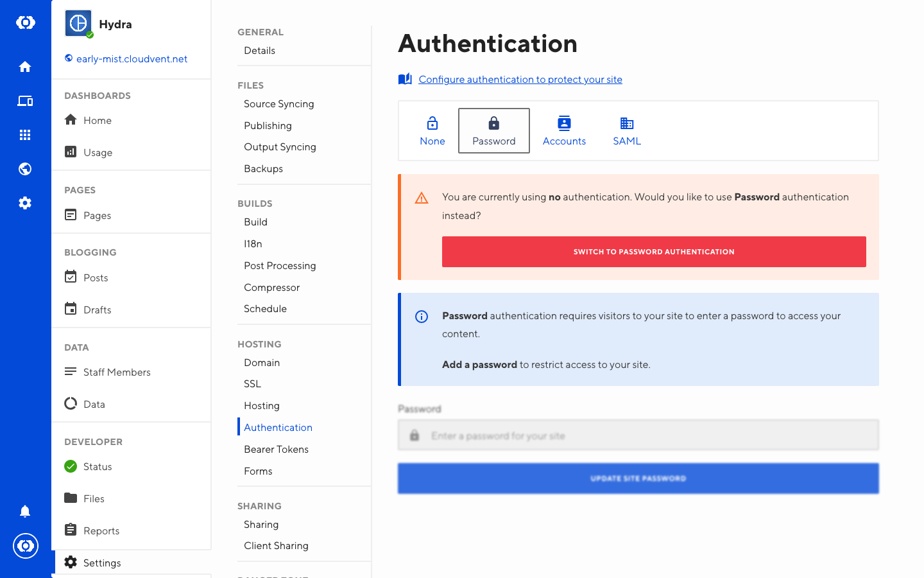The image size is (924, 578).
Task: Go to Bearer Tokens settings
Action: [277, 450]
